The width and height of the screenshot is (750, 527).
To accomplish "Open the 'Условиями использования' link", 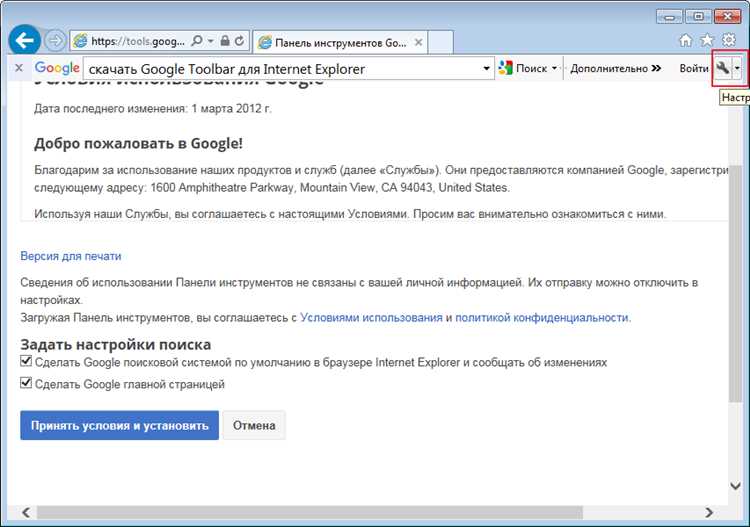I will coord(371,318).
